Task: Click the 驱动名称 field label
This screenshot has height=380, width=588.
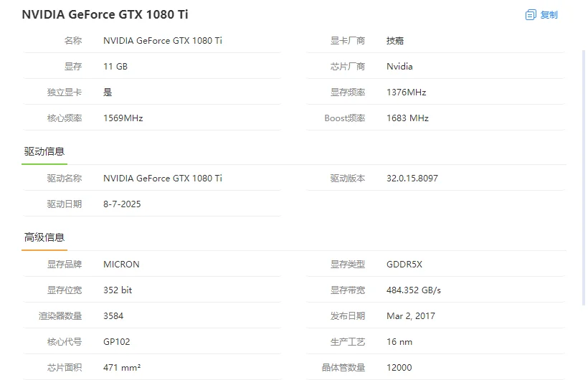Action: pos(64,179)
